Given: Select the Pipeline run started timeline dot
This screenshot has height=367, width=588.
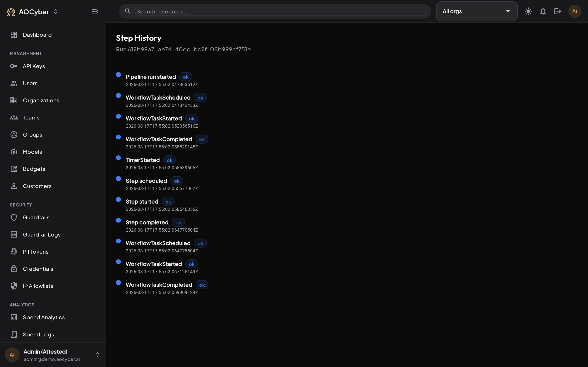Looking at the screenshot, I should point(118,74).
